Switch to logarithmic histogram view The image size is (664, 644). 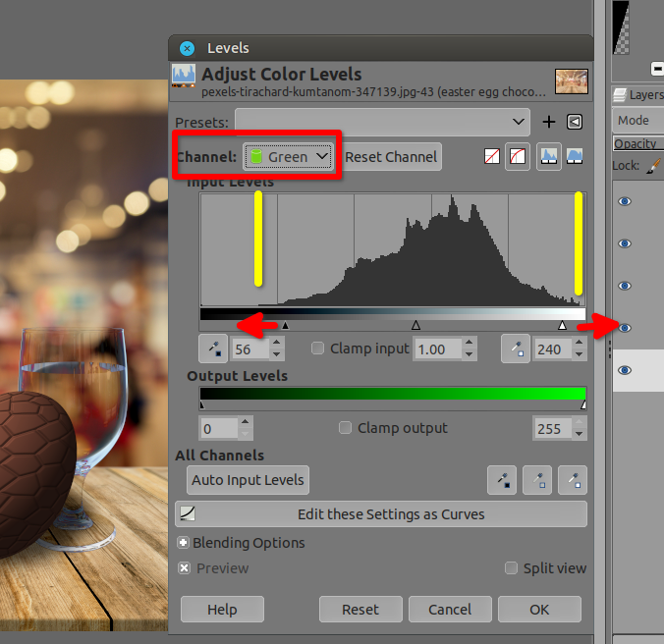click(x=575, y=157)
